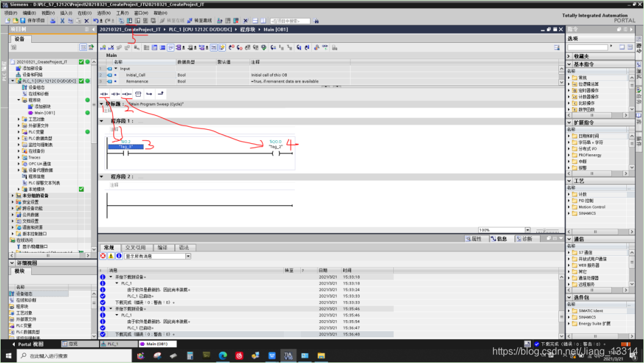Toggle details view icon in project tree
The height and width of the screenshot is (363, 644).
(83, 47)
